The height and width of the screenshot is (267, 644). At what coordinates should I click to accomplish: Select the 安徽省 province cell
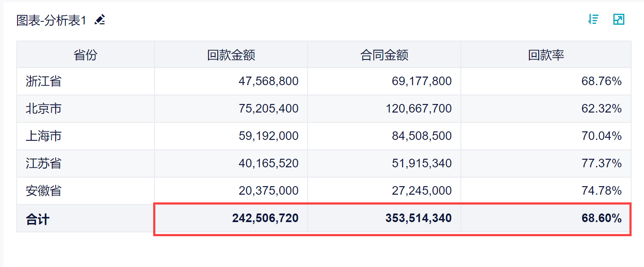[x=44, y=191]
